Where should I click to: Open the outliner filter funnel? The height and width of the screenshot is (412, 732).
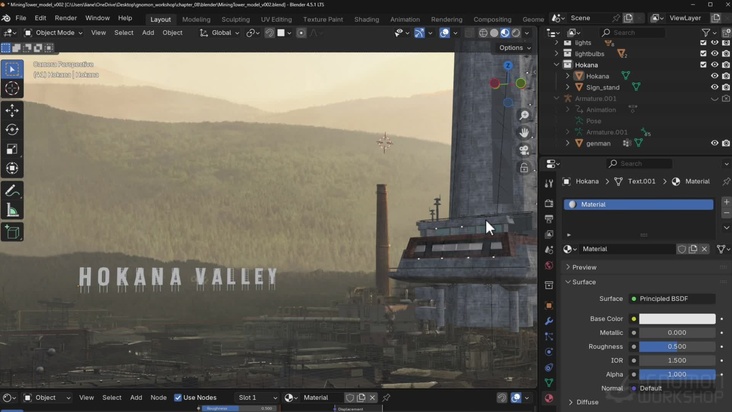tap(706, 33)
